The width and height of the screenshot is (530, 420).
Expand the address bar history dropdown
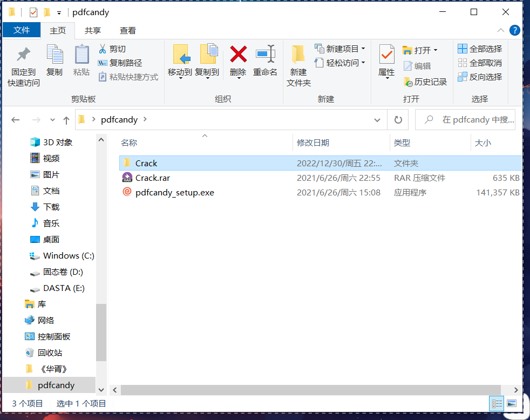(x=377, y=120)
